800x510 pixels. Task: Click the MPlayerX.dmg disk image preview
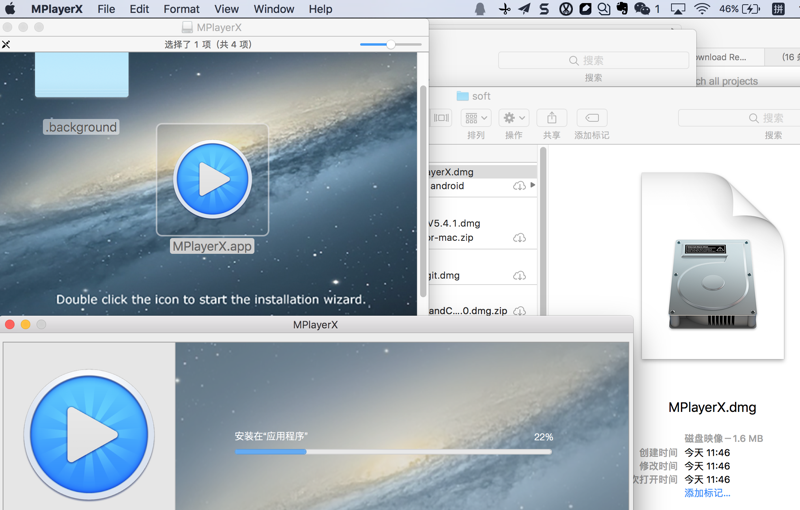713,266
